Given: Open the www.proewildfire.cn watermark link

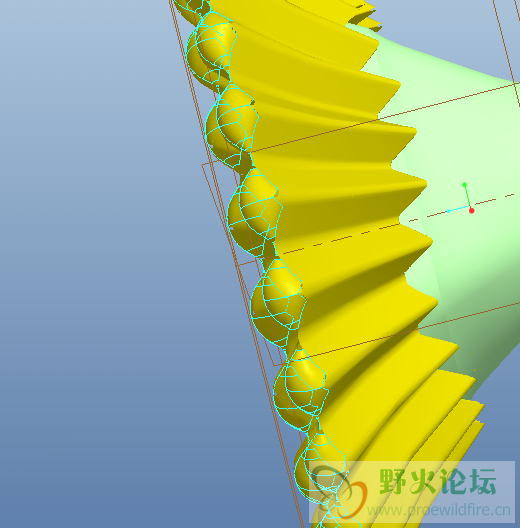Looking at the screenshot, I should click(x=438, y=510).
